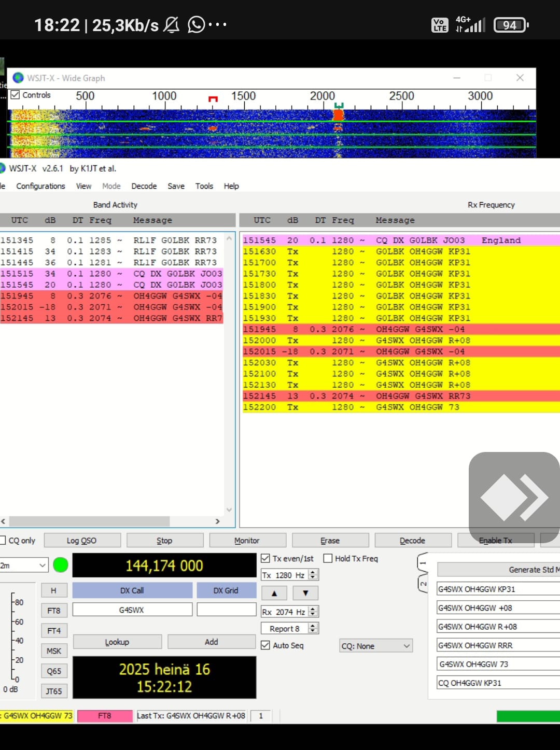Click the empty DX Grid input field
This screenshot has width=560, height=750.
click(x=226, y=610)
